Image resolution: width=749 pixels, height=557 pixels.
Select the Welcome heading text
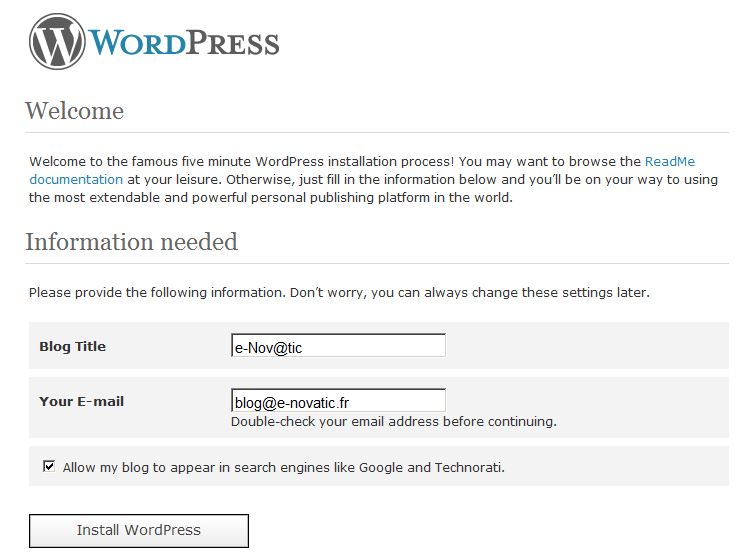point(75,111)
